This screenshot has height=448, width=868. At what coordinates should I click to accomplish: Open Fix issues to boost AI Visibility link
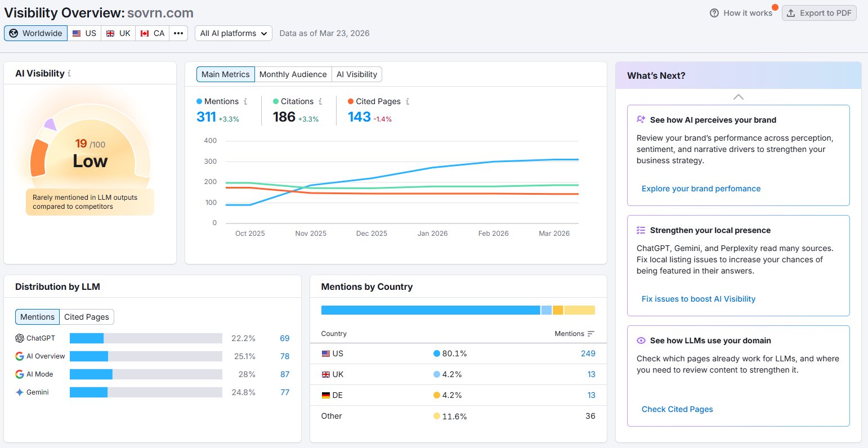click(699, 299)
